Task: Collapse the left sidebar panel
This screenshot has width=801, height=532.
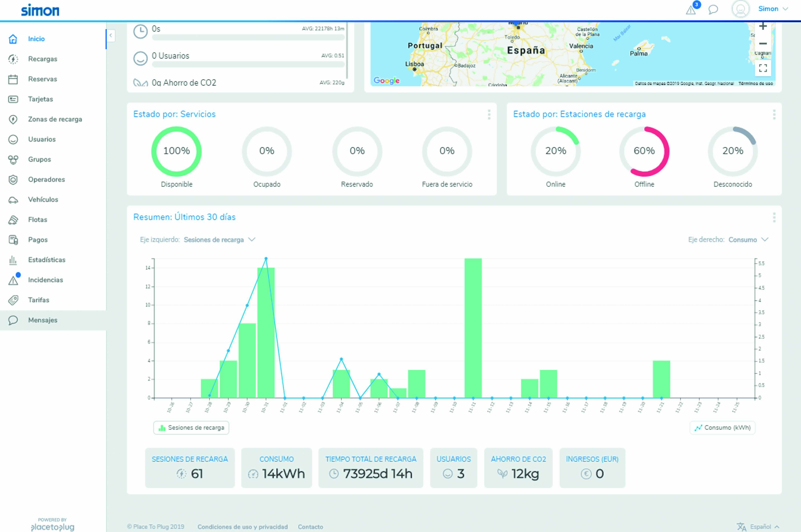Action: tap(111, 35)
